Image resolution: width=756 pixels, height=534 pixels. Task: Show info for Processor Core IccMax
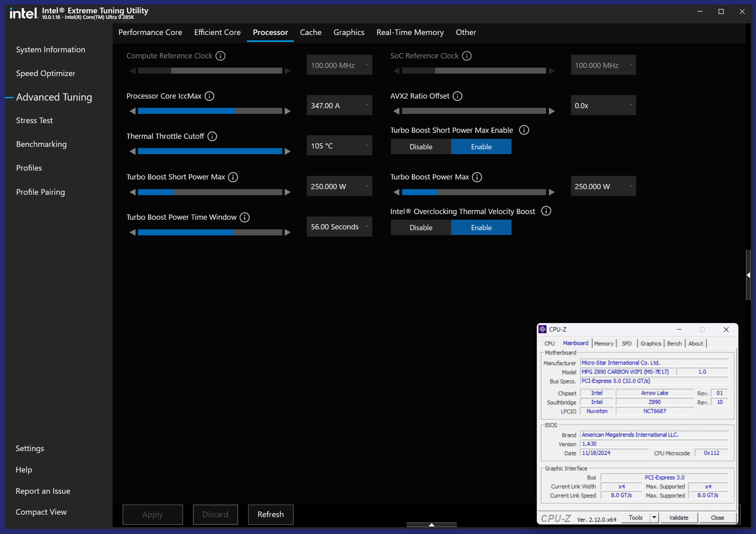pyautogui.click(x=210, y=96)
